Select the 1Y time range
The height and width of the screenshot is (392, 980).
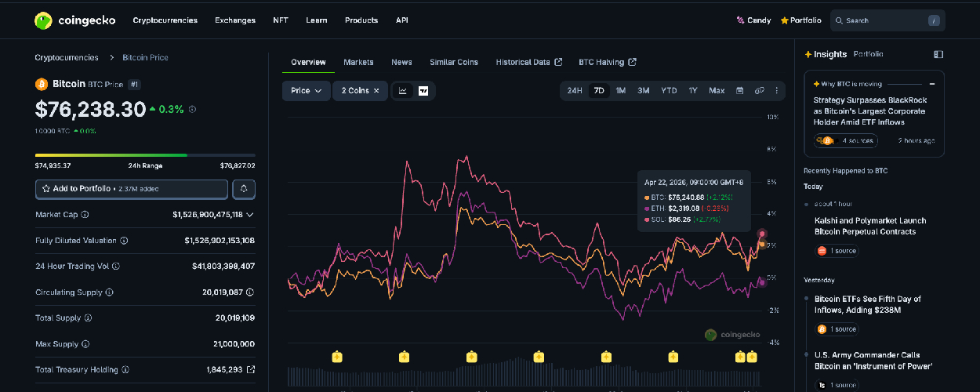pos(693,91)
